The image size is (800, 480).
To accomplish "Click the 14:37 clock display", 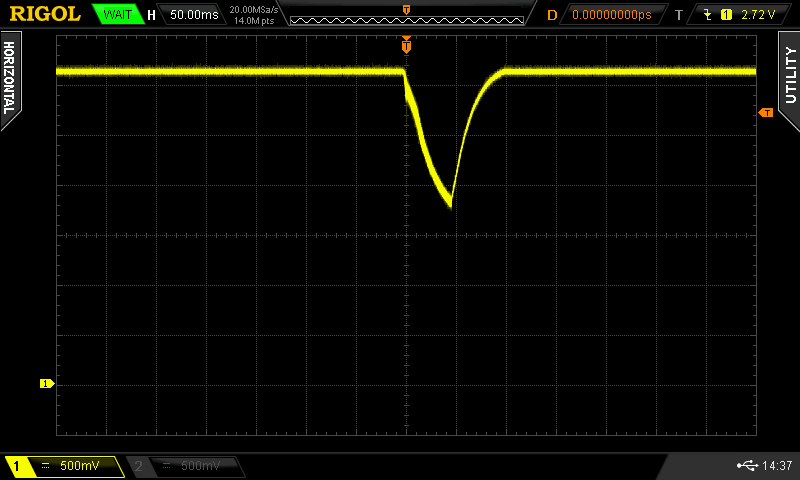I will click(x=777, y=465).
